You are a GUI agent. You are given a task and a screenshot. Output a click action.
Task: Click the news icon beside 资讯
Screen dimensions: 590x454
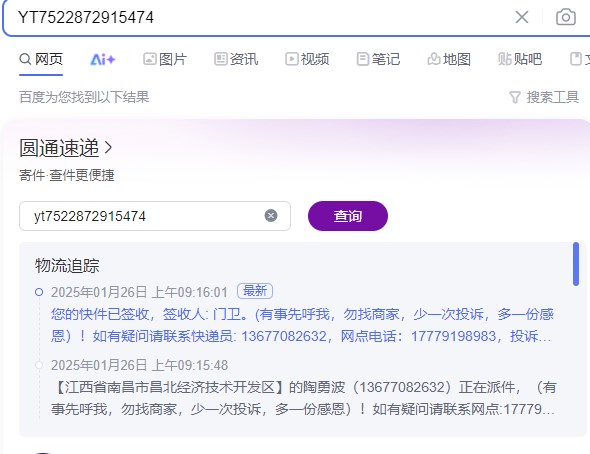click(220, 59)
